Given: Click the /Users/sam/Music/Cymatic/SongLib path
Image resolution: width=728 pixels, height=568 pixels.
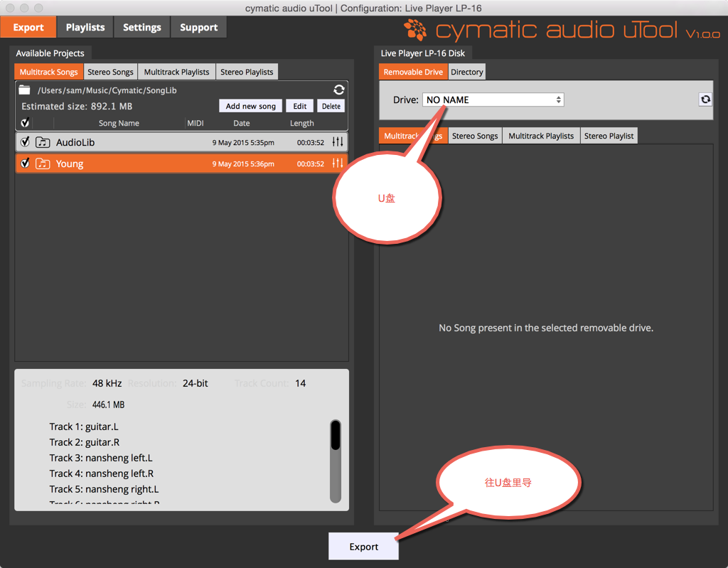Looking at the screenshot, I should point(107,90).
